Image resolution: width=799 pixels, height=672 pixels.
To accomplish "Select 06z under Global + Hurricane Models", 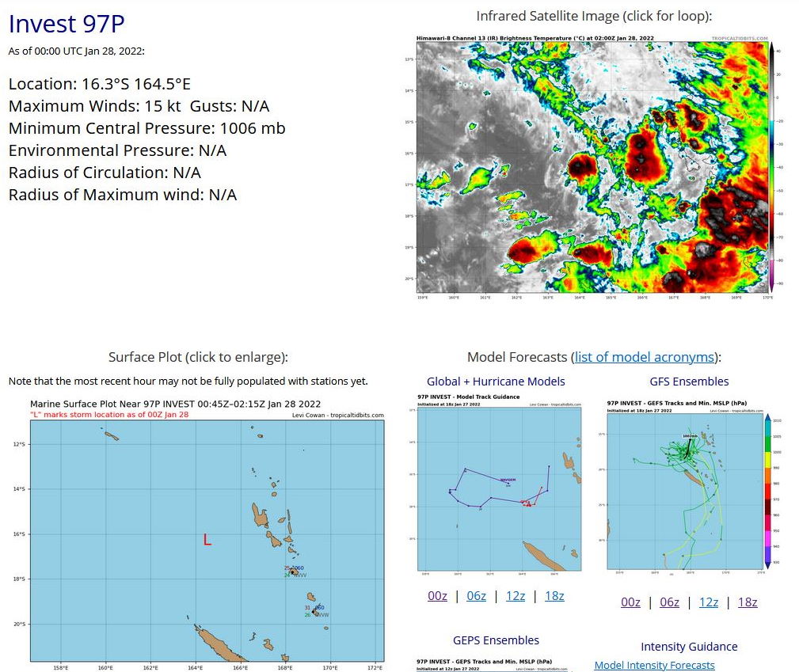I will click(476, 596).
